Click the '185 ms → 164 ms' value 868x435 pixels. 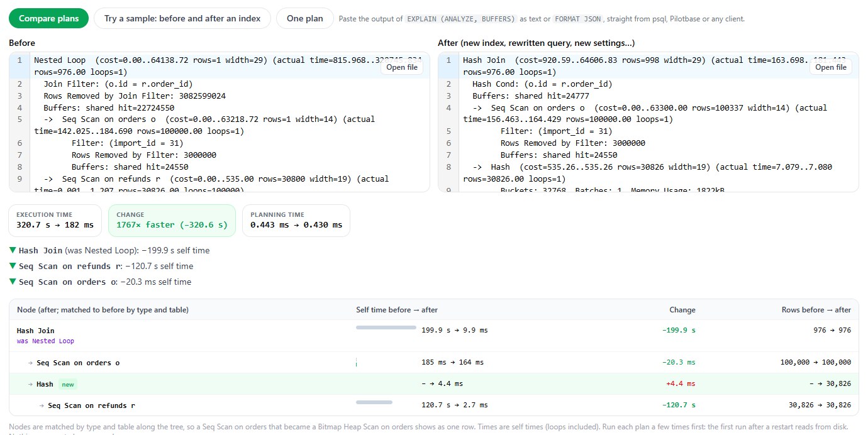pyautogui.click(x=453, y=363)
